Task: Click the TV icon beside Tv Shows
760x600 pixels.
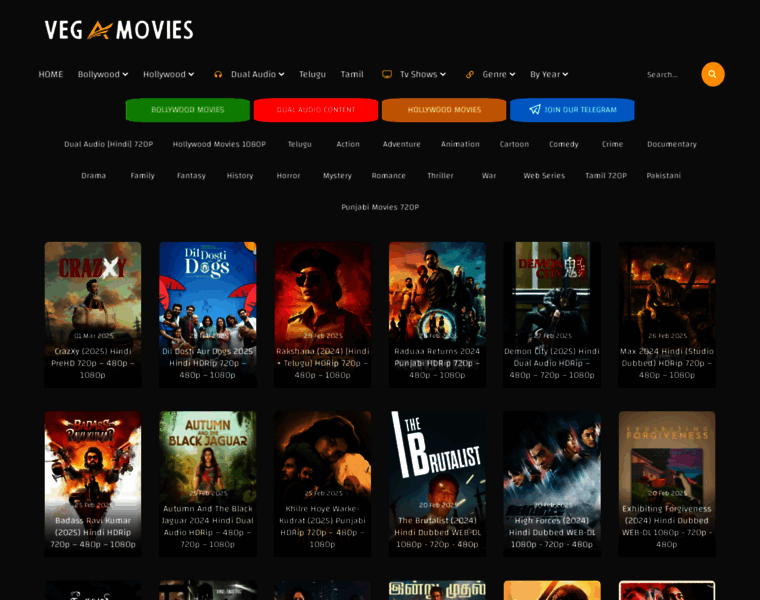Action: point(387,74)
